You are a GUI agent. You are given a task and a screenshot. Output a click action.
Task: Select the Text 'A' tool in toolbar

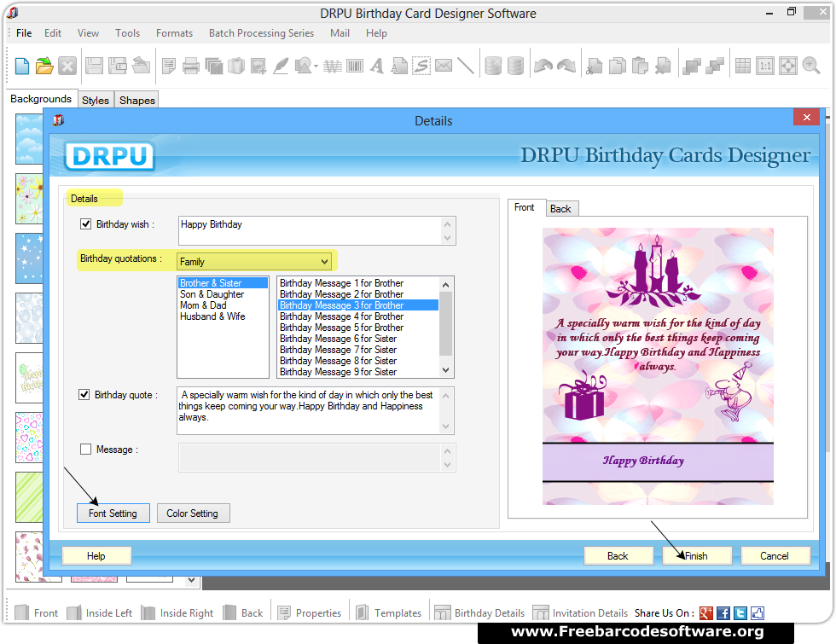(x=377, y=67)
